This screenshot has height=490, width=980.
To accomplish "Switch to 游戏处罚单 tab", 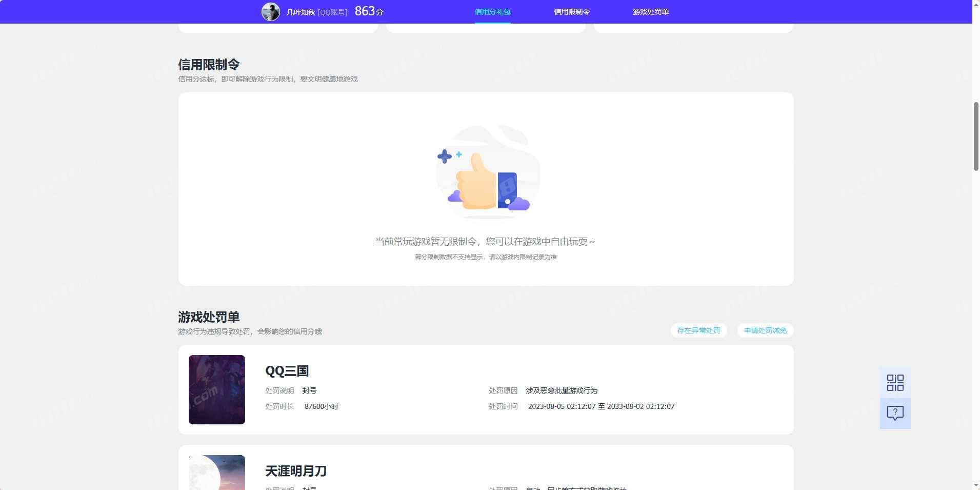I will tap(651, 12).
